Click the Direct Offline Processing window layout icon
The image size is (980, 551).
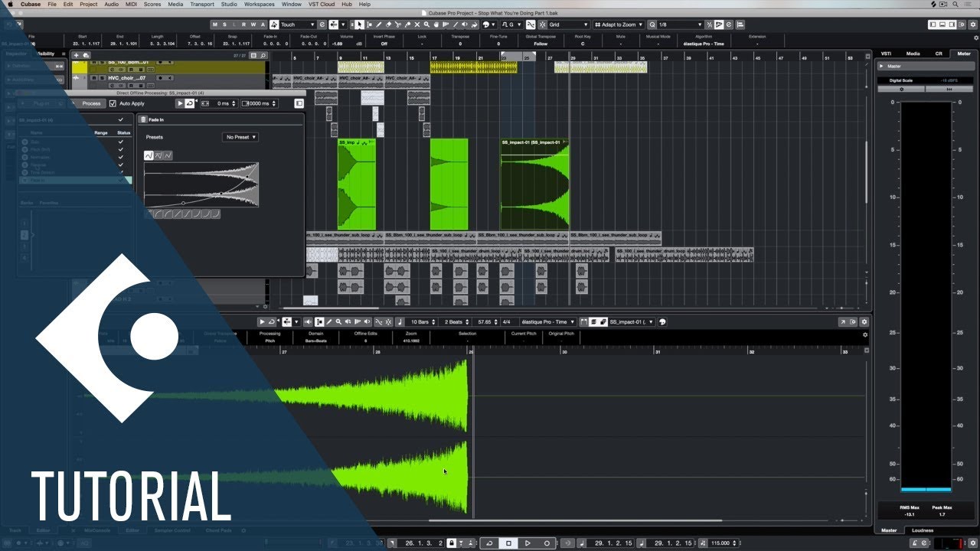pos(299,103)
